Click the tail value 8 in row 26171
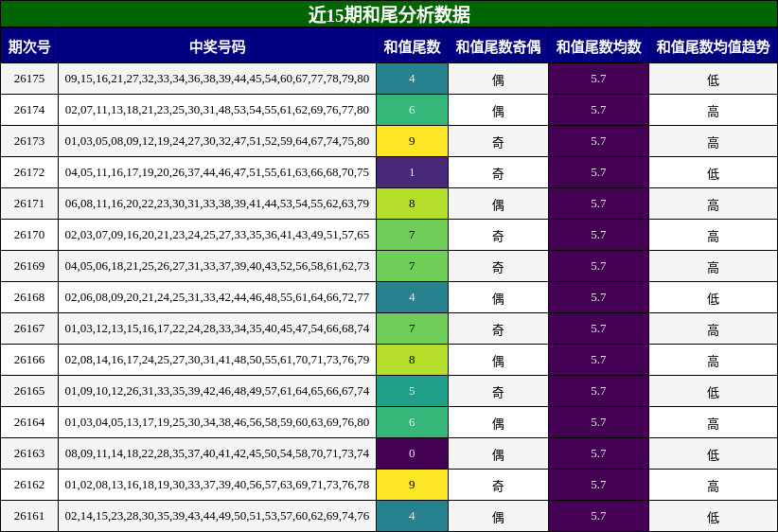Screen dimensions: 778x532 (413, 204)
